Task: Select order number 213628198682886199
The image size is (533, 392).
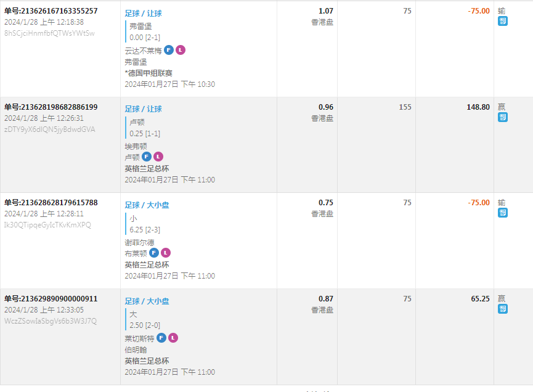Action: click(x=51, y=107)
